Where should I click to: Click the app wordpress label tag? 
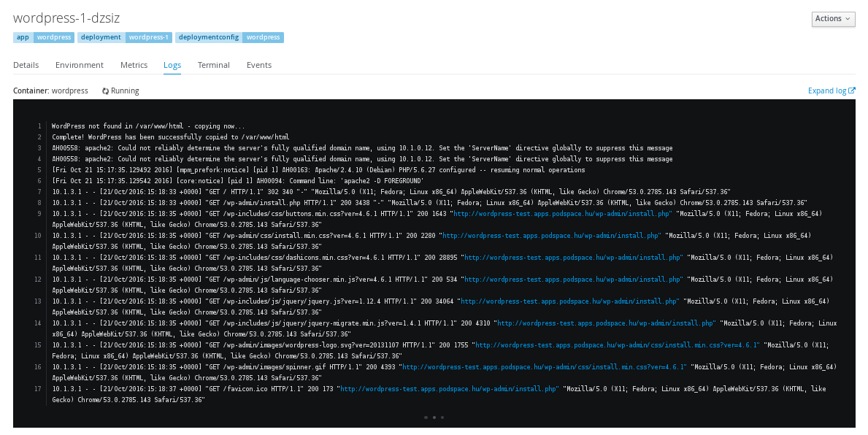point(44,38)
